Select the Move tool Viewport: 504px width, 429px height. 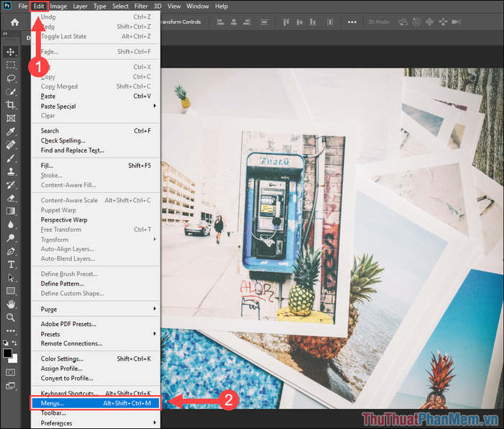coord(11,52)
